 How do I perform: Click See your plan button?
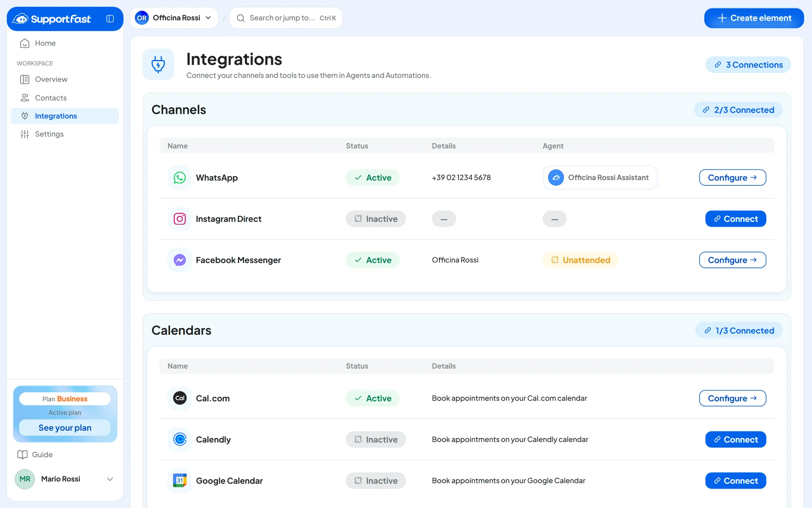65,428
